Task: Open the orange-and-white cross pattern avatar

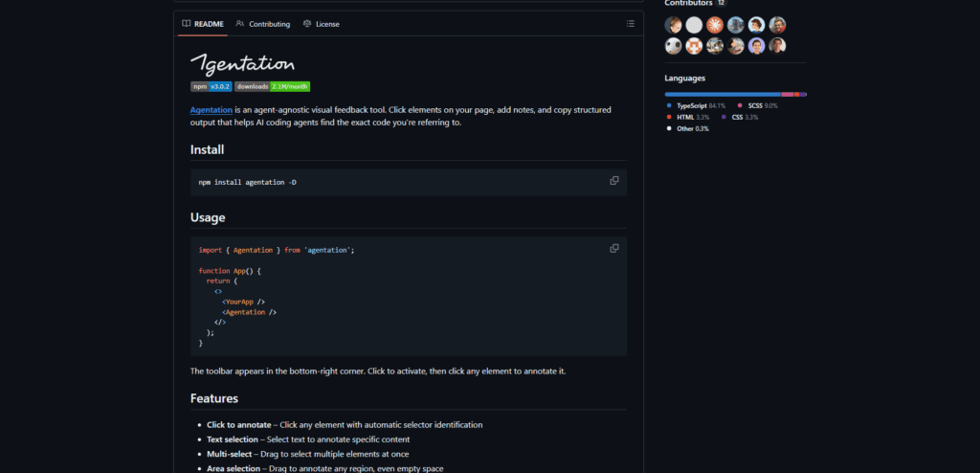Action: pos(694,46)
